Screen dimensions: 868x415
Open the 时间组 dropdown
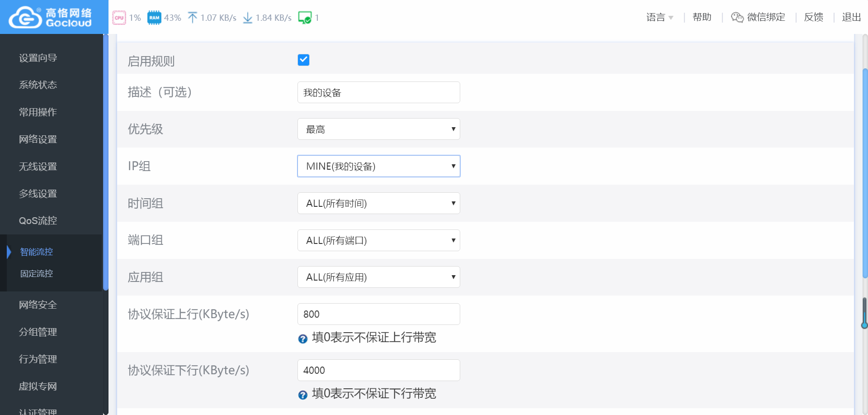[379, 203]
